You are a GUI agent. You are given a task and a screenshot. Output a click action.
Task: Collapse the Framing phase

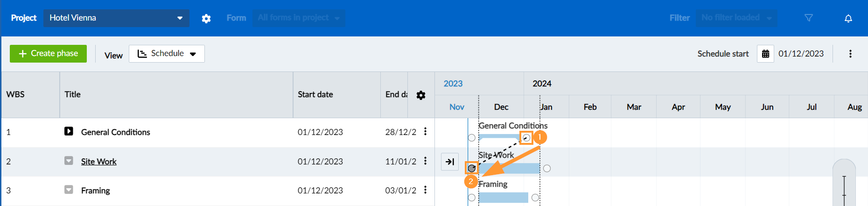(69, 190)
